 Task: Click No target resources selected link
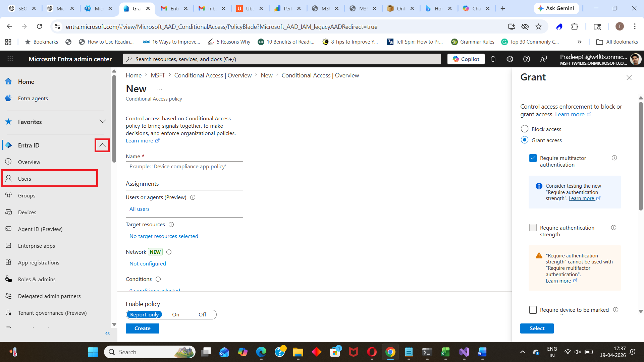click(x=164, y=236)
